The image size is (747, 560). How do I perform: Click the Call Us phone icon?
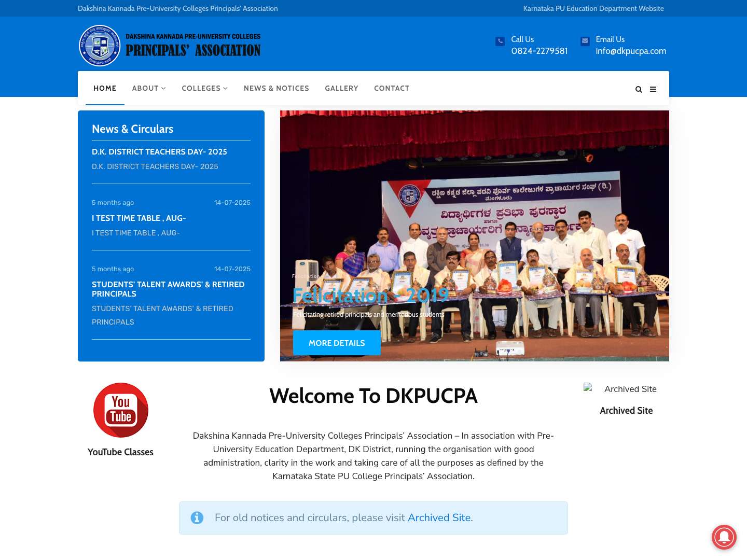500,41
